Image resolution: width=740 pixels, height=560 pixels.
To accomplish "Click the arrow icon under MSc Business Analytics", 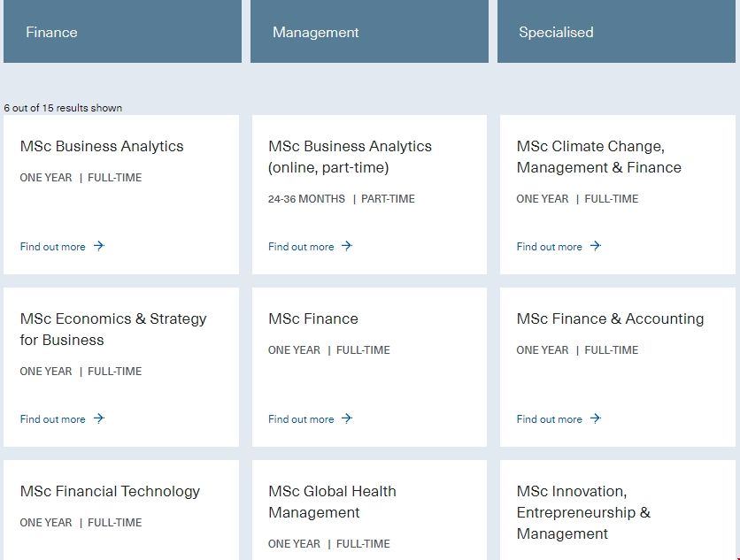I will (x=99, y=246).
